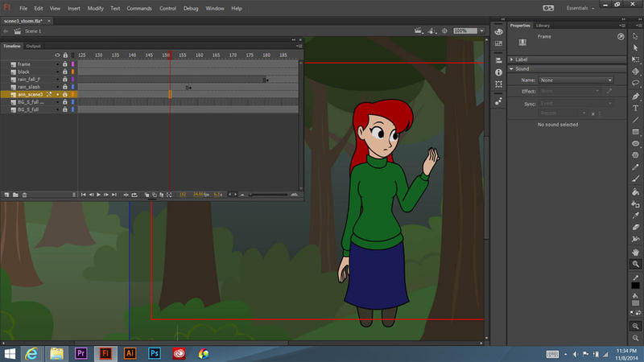The height and width of the screenshot is (362, 644).
Task: Select the Oval tool
Action: (635, 144)
